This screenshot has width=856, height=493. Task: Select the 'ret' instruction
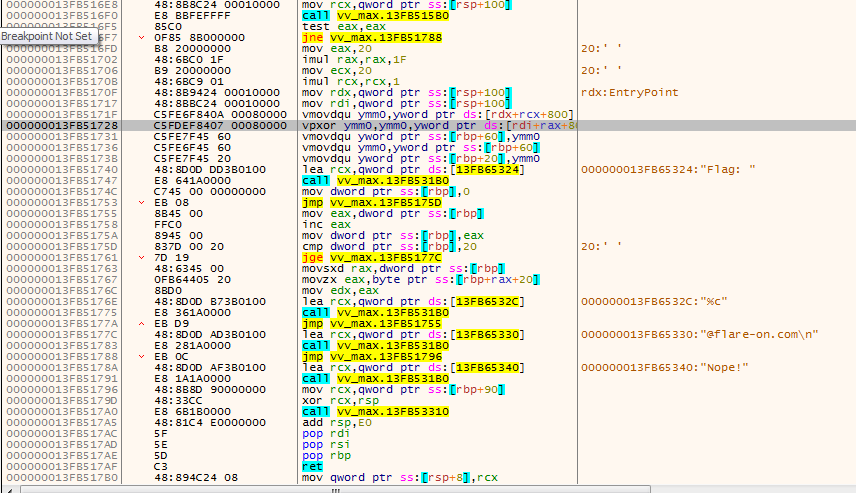[x=312, y=467]
